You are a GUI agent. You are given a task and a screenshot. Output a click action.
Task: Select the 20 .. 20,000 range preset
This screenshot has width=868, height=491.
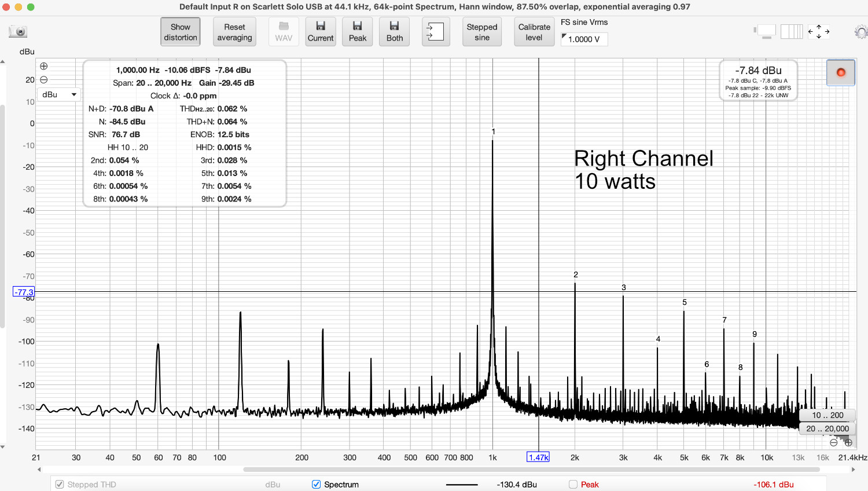[829, 428]
